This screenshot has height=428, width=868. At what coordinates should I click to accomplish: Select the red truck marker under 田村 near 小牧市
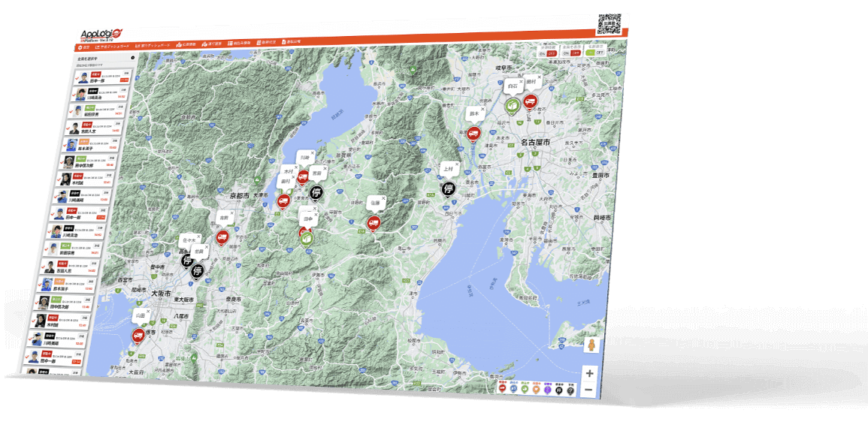coord(531,102)
